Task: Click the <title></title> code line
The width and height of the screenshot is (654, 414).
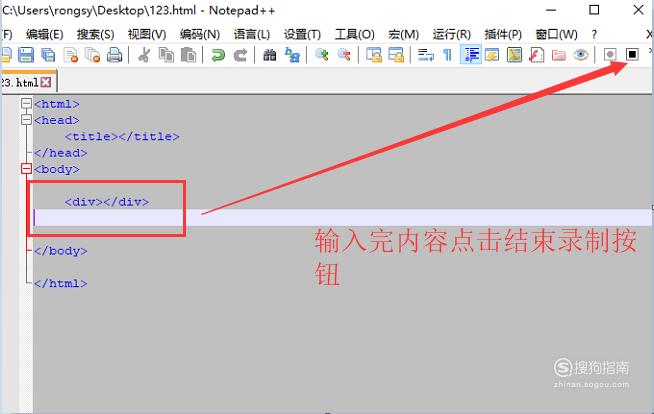Action: 122,136
